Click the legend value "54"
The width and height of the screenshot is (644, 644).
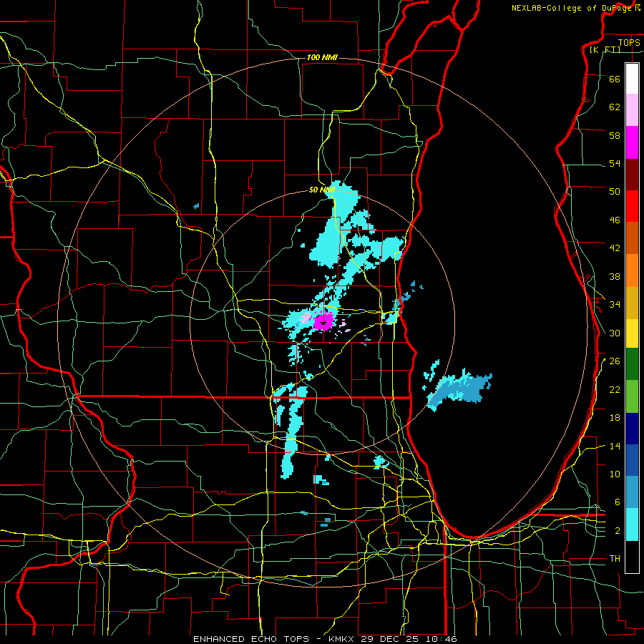pyautogui.click(x=615, y=163)
